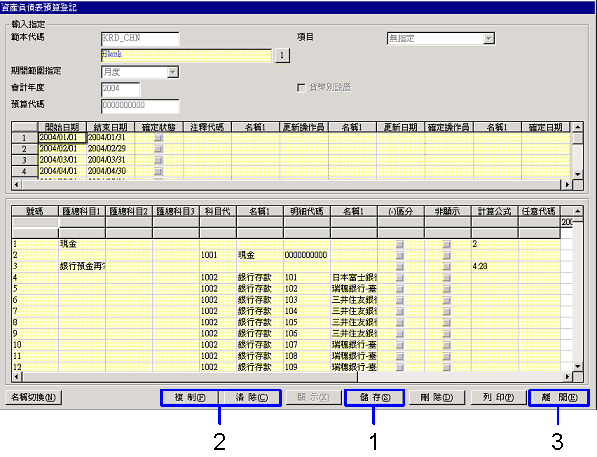This screenshot has height=457, width=597.
Task: Check the 確定狀態 box for period row 1
Action: [158, 138]
